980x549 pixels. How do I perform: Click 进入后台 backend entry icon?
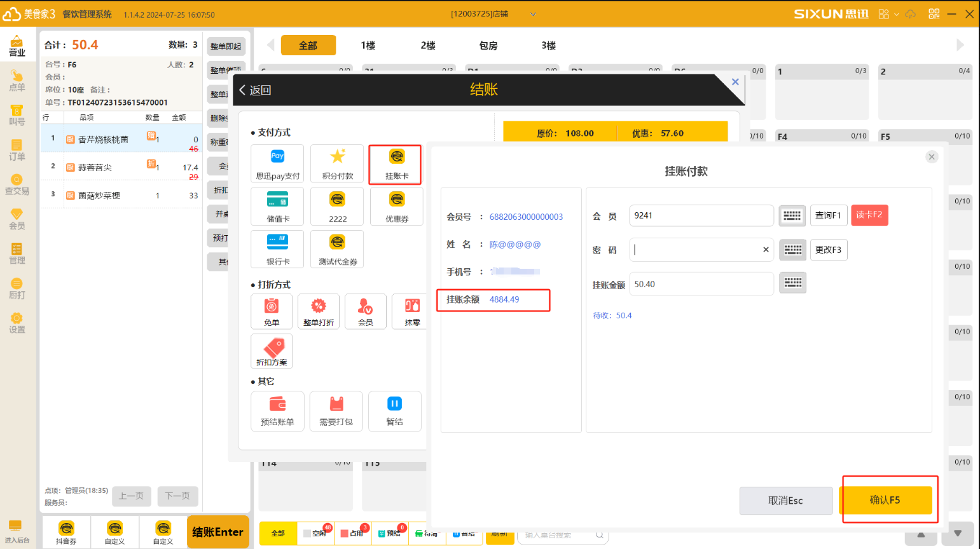(17, 531)
